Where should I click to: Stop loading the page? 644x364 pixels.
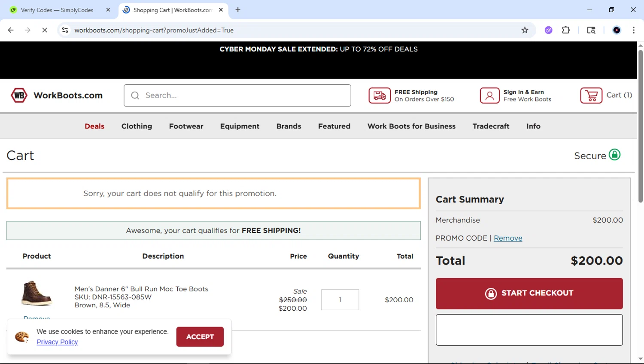[45, 30]
